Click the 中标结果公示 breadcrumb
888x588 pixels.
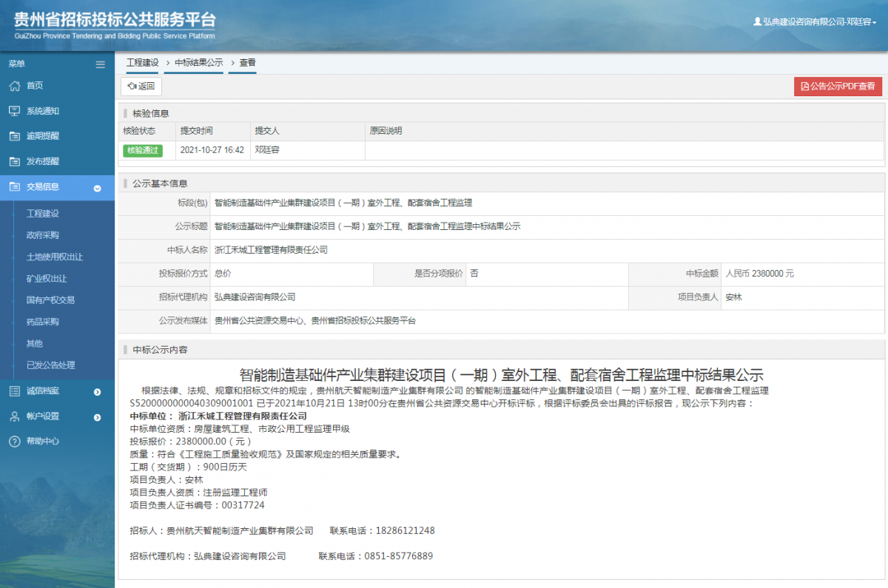(x=198, y=63)
